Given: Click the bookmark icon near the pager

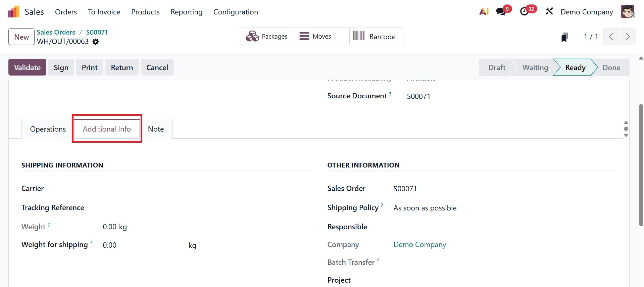Looking at the screenshot, I should tap(564, 37).
